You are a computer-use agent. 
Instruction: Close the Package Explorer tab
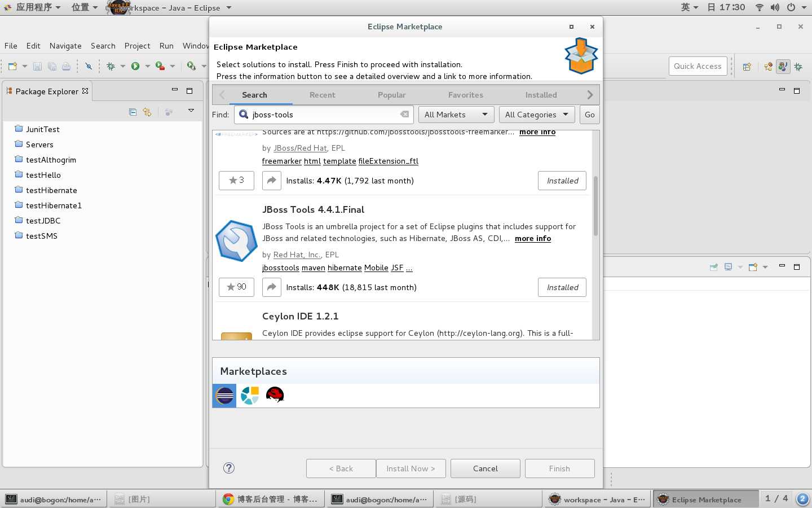tap(85, 91)
